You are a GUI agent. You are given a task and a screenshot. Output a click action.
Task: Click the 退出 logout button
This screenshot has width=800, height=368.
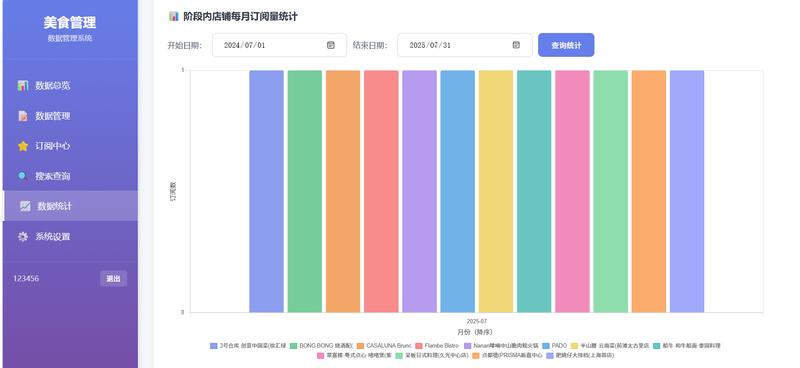(113, 279)
